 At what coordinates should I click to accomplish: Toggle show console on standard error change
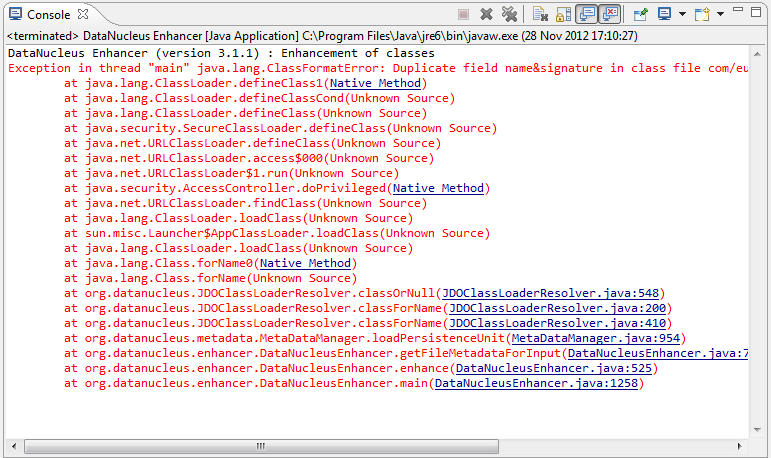point(609,14)
